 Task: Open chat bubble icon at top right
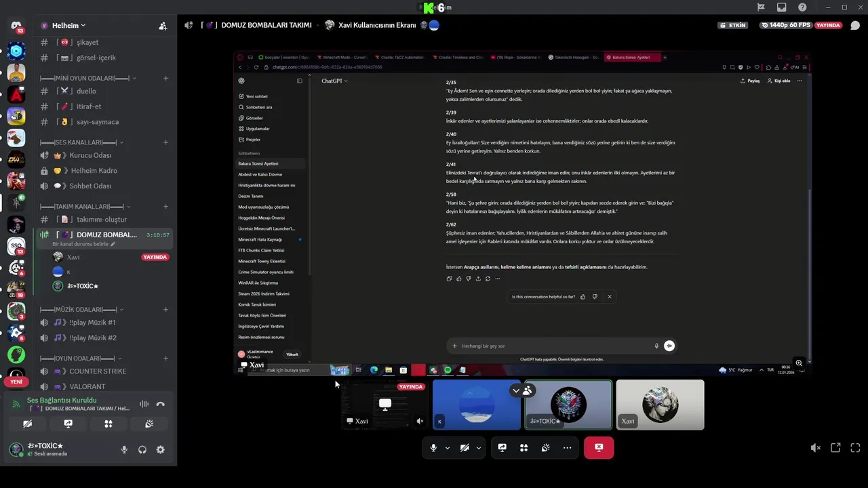point(855,26)
